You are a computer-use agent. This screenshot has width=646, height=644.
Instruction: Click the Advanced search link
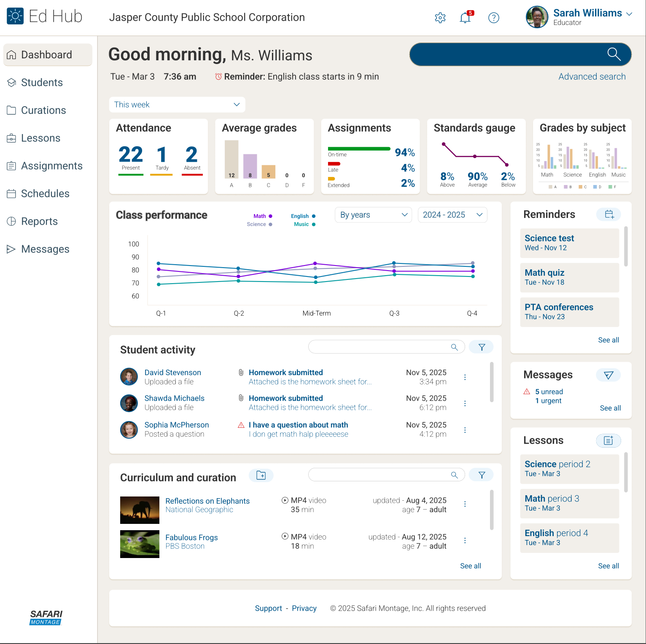coord(592,77)
